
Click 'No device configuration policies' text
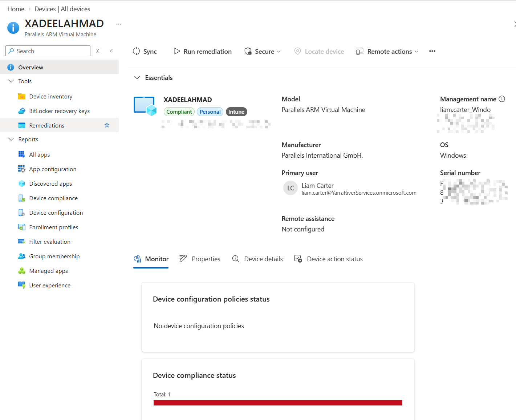pos(199,326)
